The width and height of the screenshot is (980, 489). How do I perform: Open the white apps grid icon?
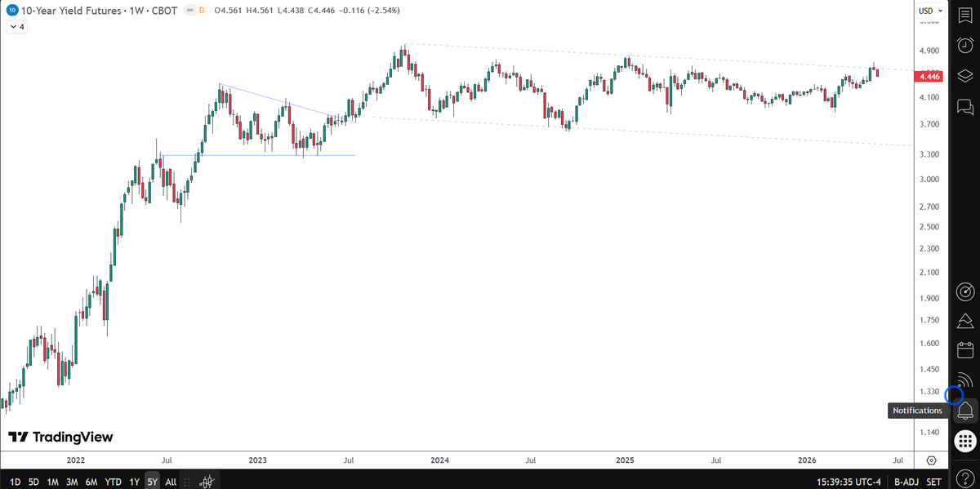coord(964,440)
